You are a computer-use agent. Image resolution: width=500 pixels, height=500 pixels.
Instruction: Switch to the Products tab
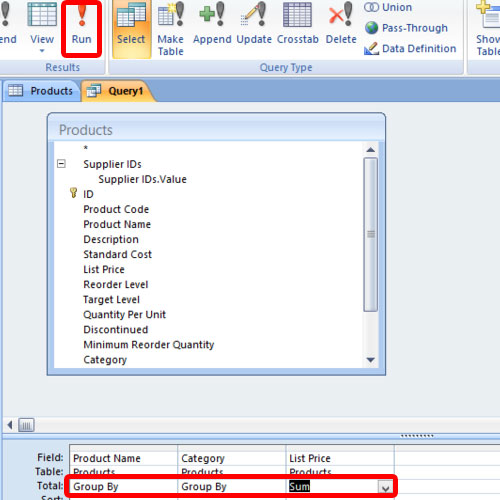(41, 91)
